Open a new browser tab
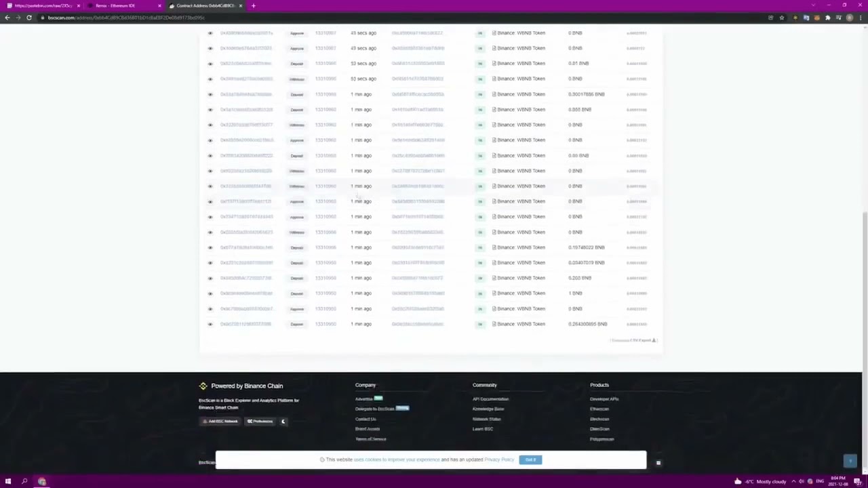The image size is (868, 488). point(254,5)
